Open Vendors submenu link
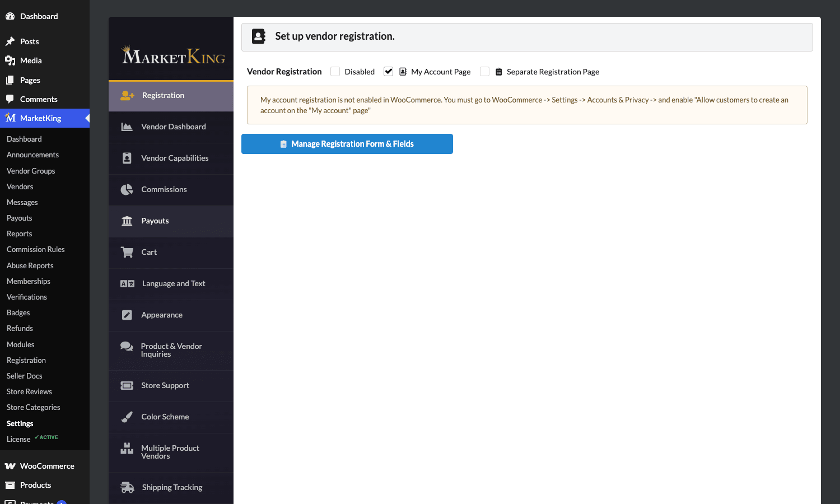The height and width of the screenshot is (504, 840). tap(20, 186)
